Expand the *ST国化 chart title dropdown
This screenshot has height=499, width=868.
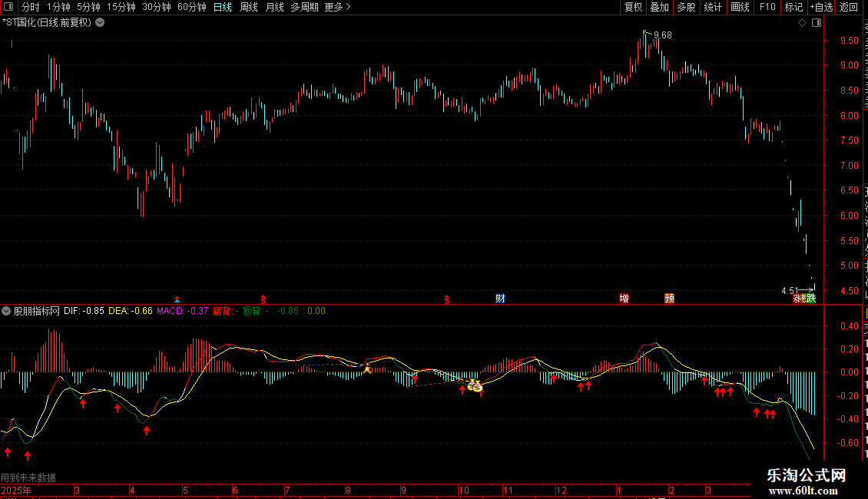pyautogui.click(x=100, y=23)
